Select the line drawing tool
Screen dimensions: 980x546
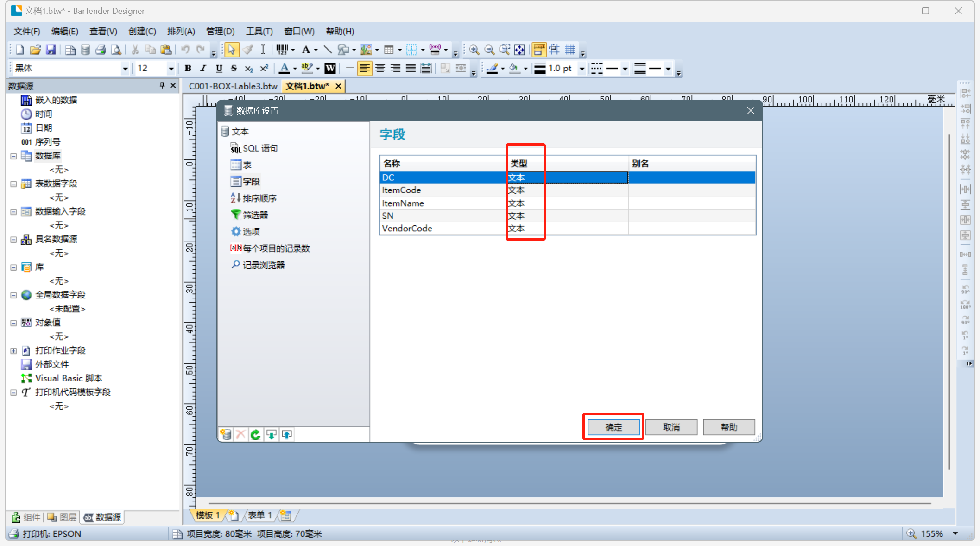tap(328, 50)
